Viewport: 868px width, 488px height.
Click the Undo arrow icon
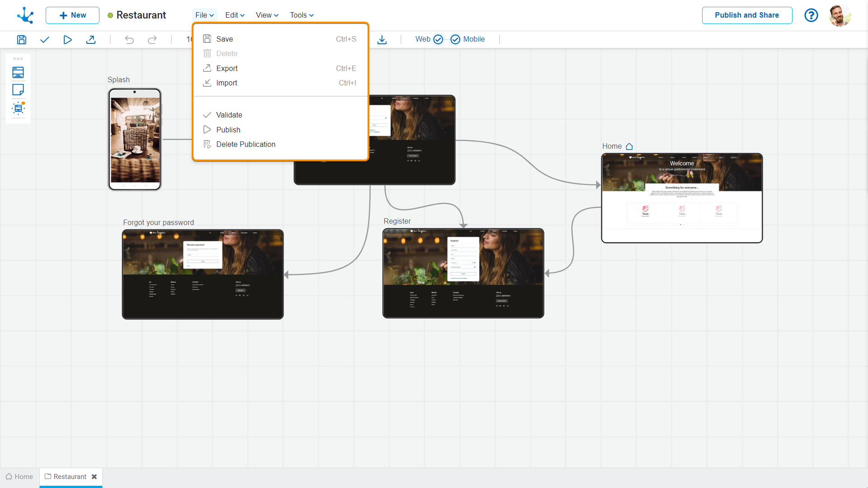[x=129, y=39]
